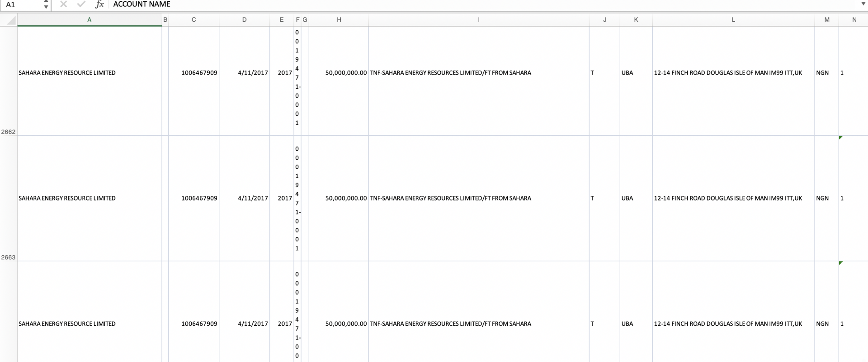Click the T cell in row 2663
The width and height of the screenshot is (868, 362).
592,198
